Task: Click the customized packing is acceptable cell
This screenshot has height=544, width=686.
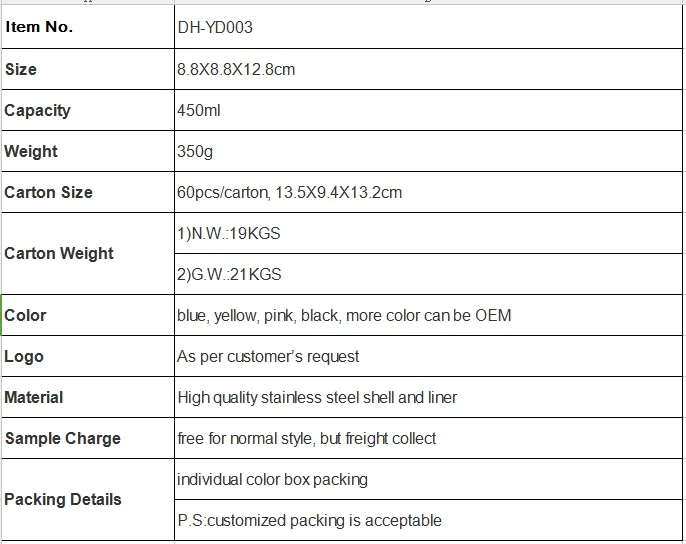Action: tap(428, 520)
